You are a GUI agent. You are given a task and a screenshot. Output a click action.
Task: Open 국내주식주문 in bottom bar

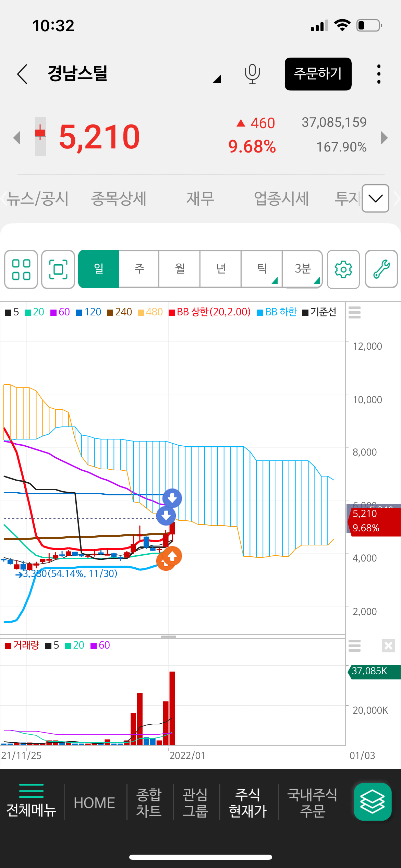click(x=312, y=803)
